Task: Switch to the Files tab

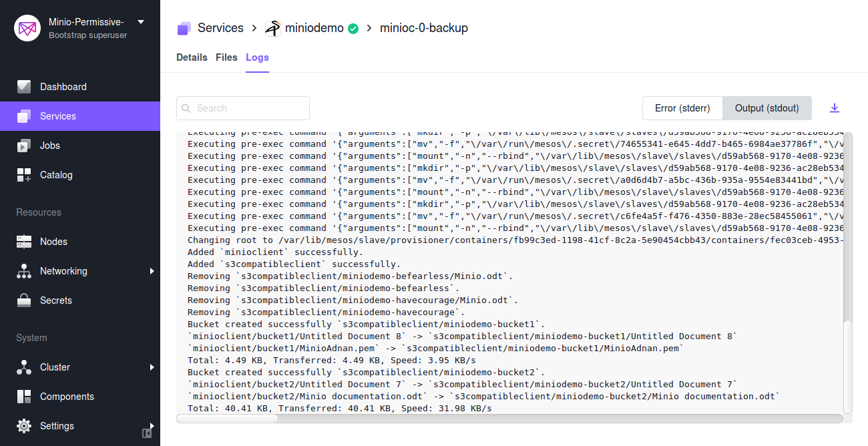Action: (x=226, y=57)
